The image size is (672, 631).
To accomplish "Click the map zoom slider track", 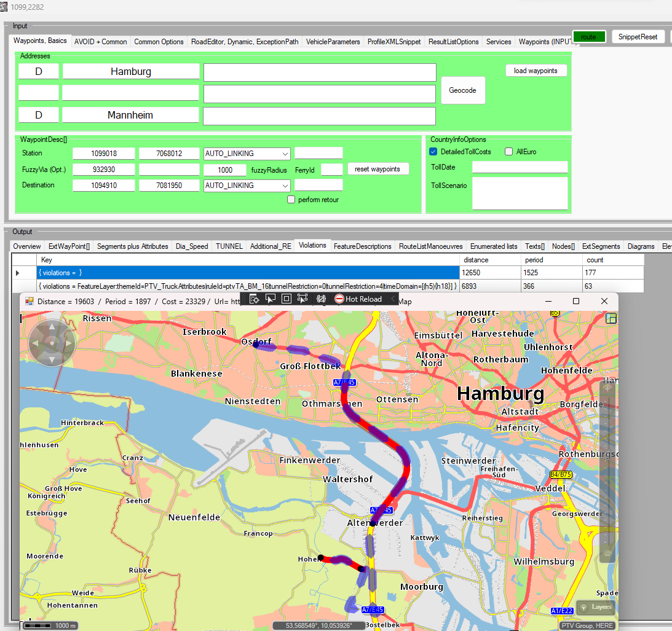I will (x=607, y=467).
